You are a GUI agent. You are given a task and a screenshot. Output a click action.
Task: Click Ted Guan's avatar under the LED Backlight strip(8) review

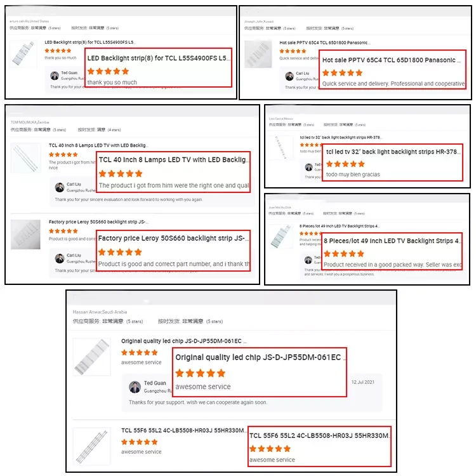point(55,76)
